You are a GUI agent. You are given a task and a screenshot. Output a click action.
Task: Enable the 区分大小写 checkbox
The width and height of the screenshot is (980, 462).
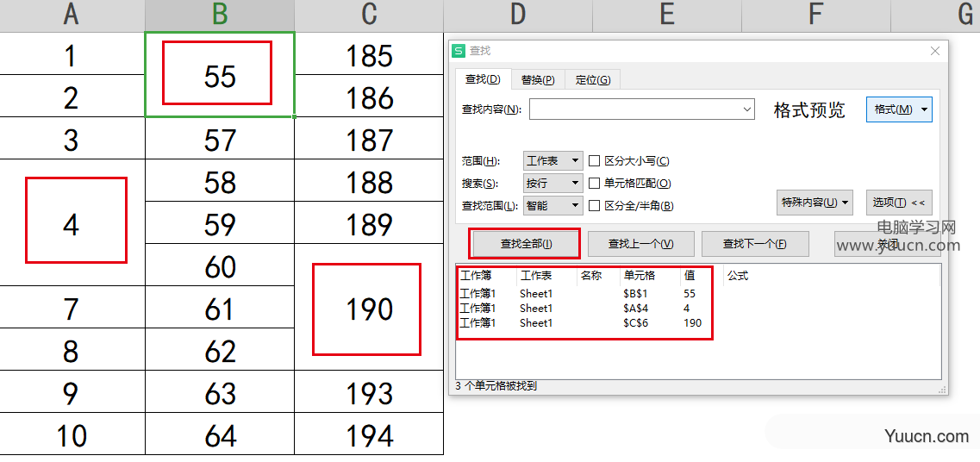pyautogui.click(x=594, y=160)
